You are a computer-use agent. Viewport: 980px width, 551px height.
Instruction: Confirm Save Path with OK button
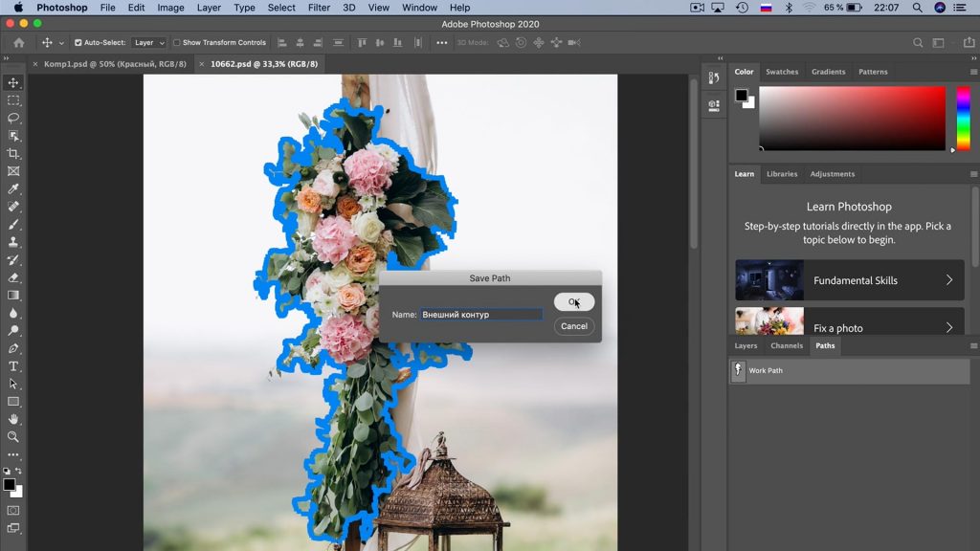click(x=574, y=301)
